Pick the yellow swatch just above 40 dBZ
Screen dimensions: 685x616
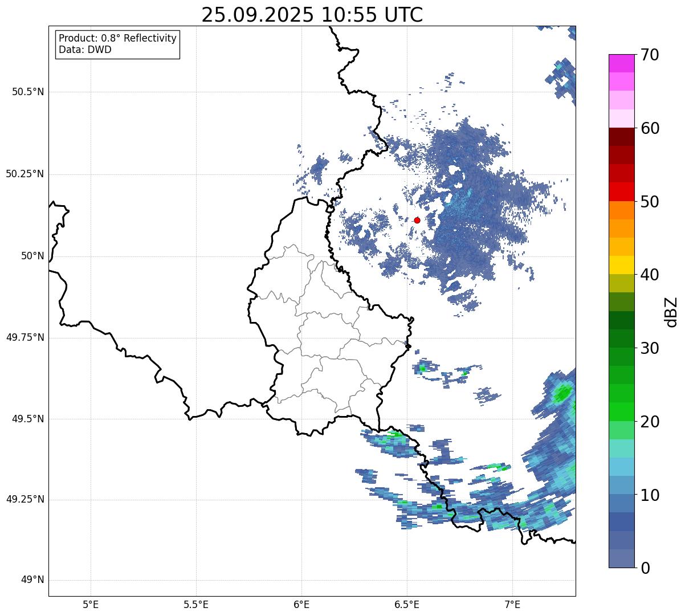pos(621,266)
